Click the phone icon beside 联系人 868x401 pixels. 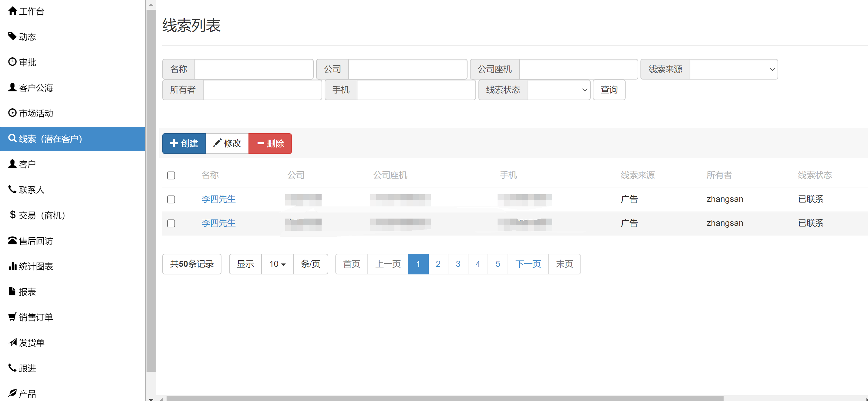[x=12, y=189]
